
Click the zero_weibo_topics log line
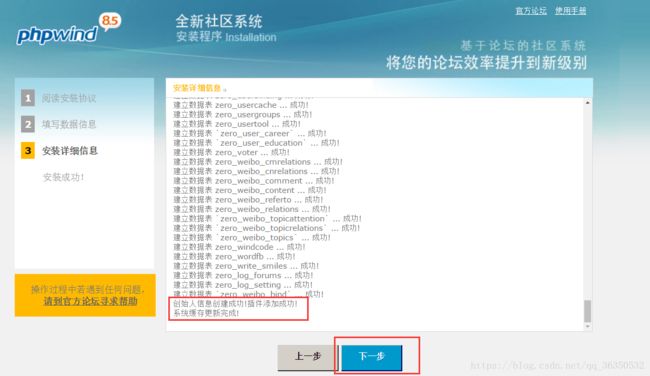coord(252,238)
